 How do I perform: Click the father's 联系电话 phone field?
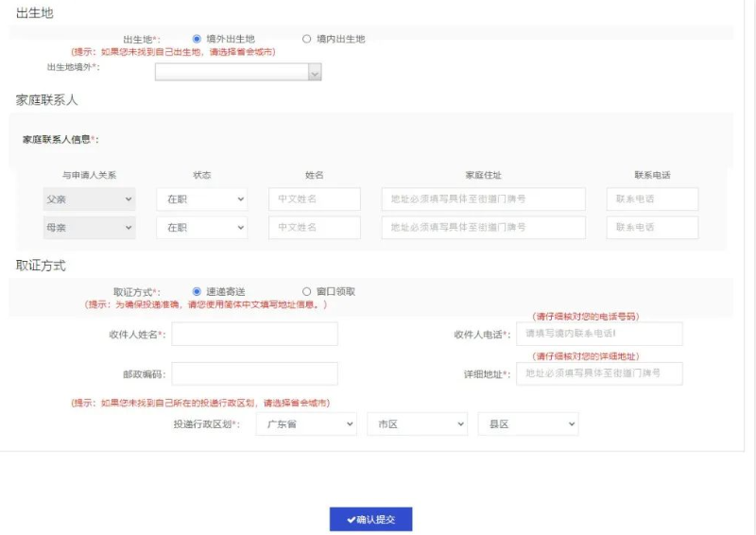point(652,199)
